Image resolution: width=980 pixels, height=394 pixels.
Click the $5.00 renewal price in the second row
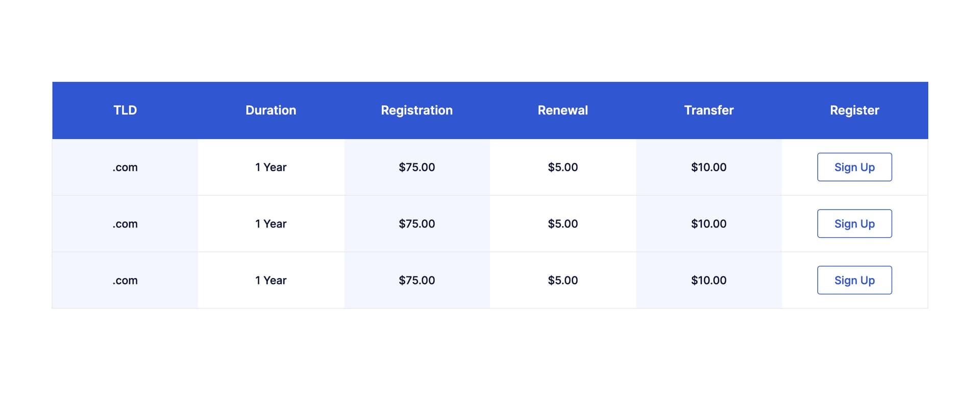click(x=562, y=223)
